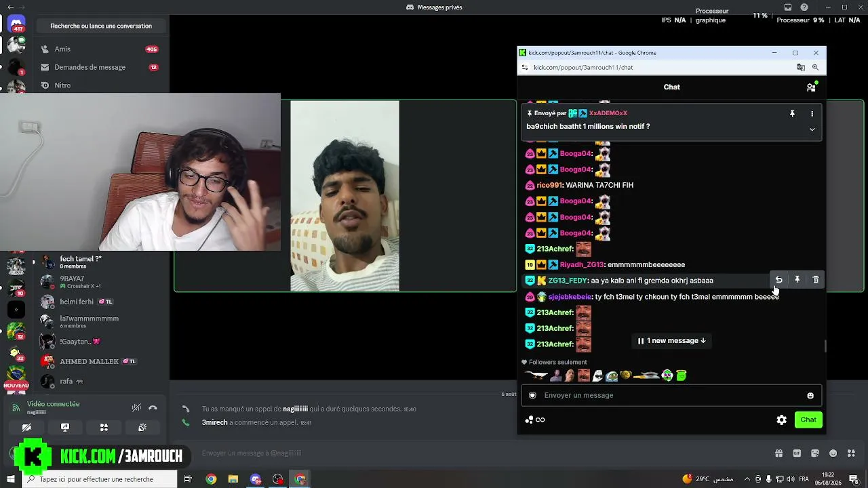Open the FRA keyboard language switcher
The width and height of the screenshot is (868, 488).
point(804,479)
